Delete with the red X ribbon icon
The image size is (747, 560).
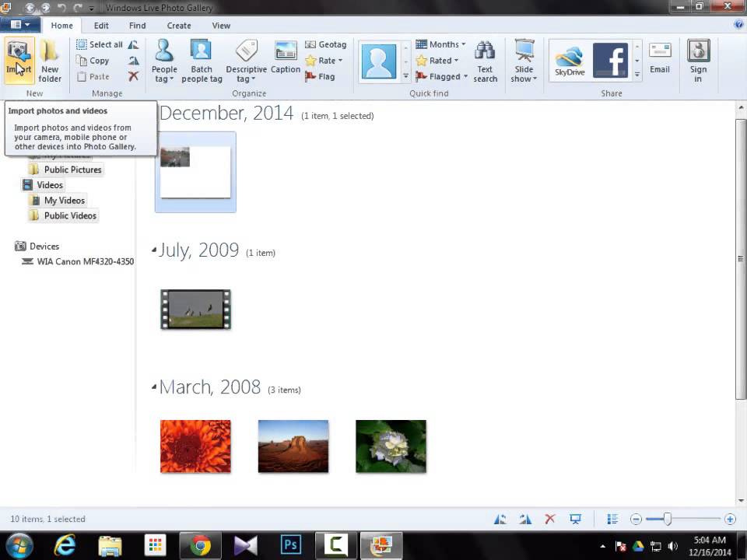pyautogui.click(x=133, y=76)
